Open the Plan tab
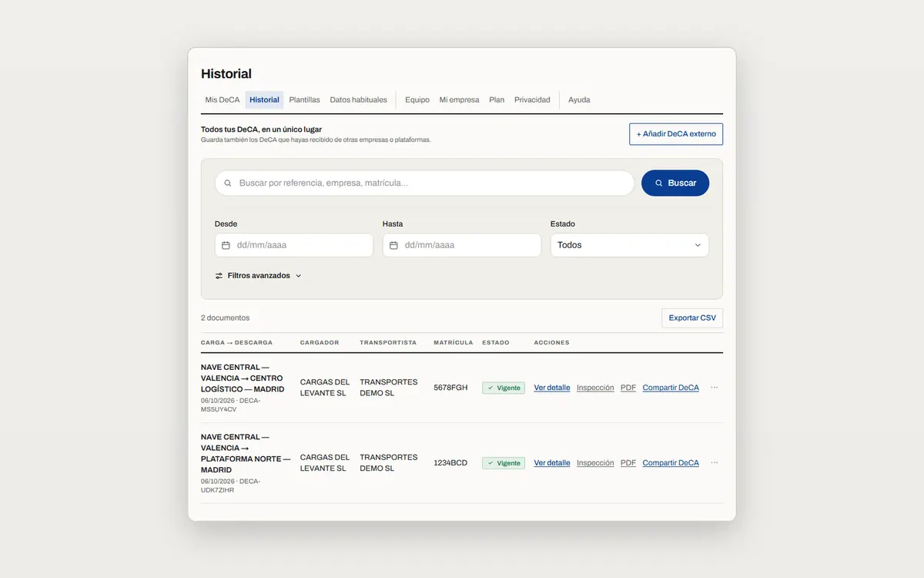 497,99
